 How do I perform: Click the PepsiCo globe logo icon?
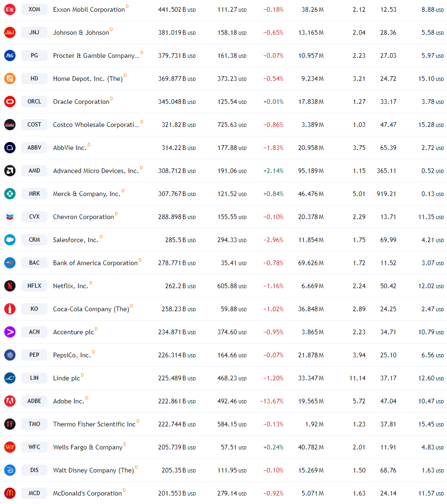point(10,355)
